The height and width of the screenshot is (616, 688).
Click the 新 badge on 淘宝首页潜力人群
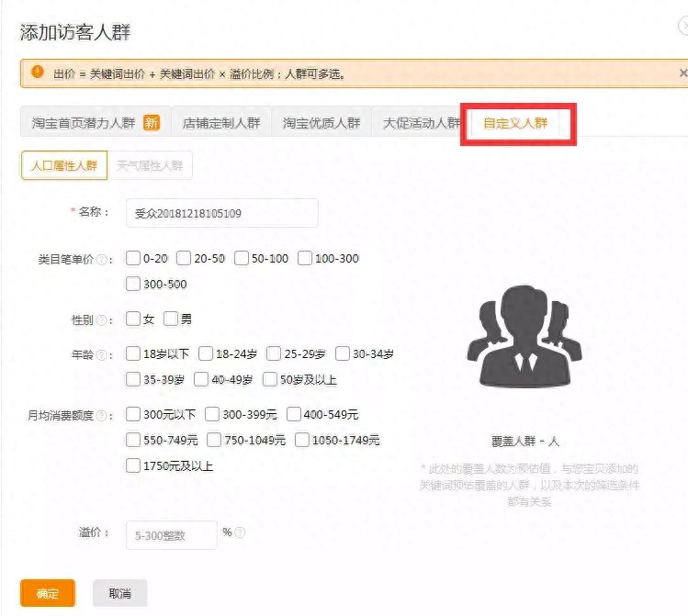pos(152,123)
